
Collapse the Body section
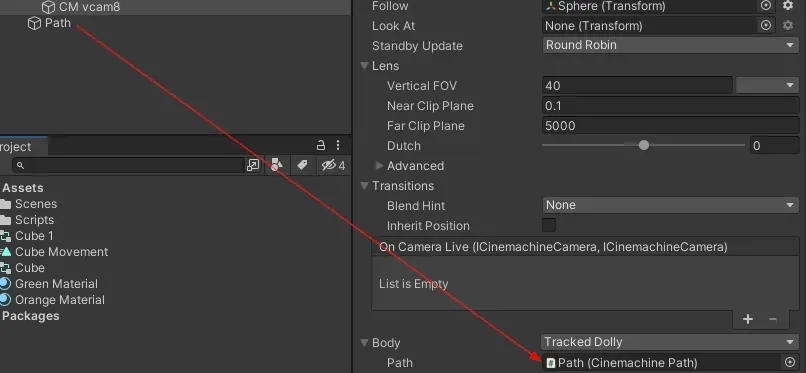point(364,343)
